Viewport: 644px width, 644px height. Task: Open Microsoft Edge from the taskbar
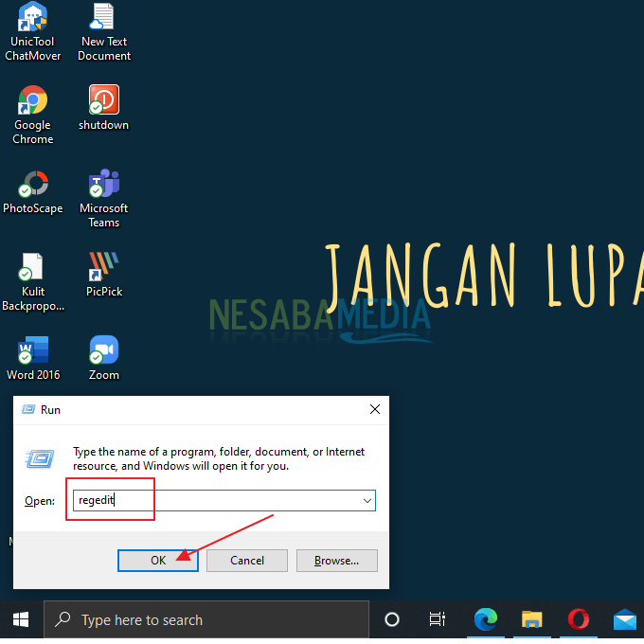tap(487, 620)
